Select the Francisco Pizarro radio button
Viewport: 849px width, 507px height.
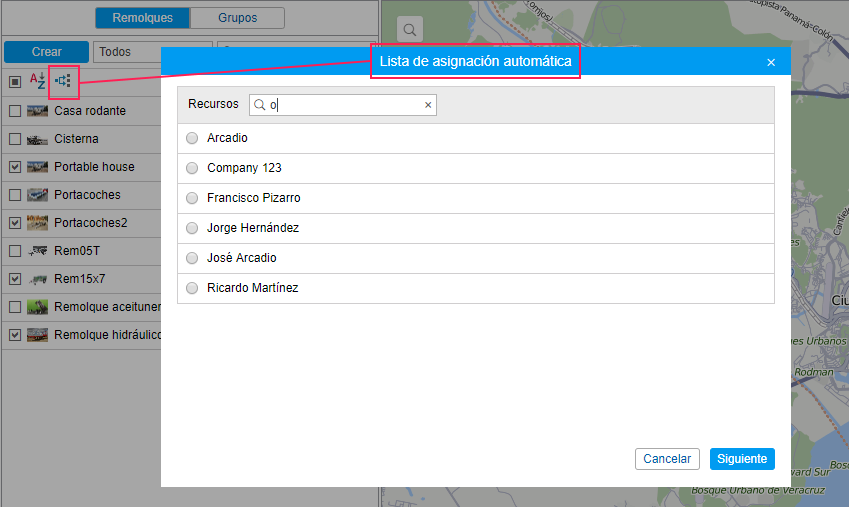point(192,198)
